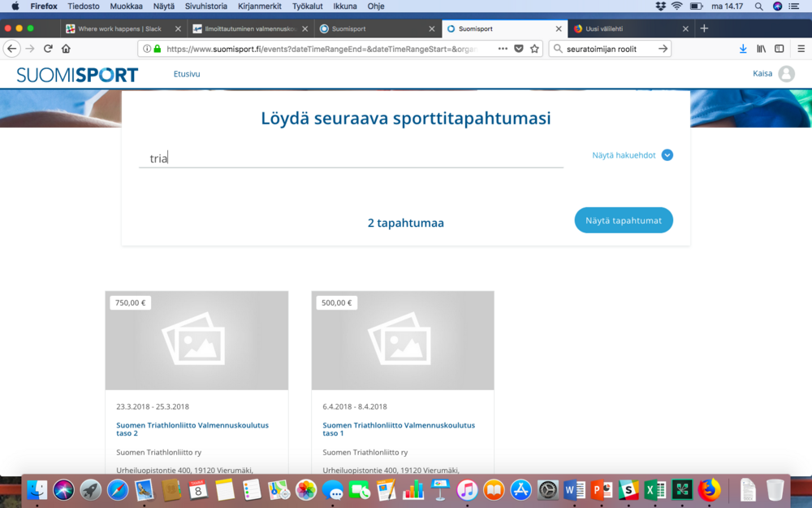Open Kaisa's user profile avatar
Screen dimensions: 812x508
click(786, 74)
